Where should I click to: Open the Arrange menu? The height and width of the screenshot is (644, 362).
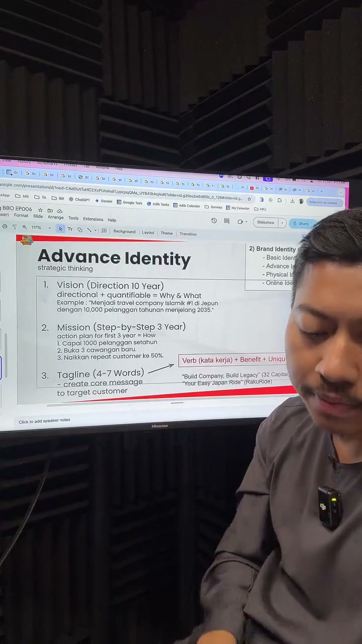pos(55,217)
